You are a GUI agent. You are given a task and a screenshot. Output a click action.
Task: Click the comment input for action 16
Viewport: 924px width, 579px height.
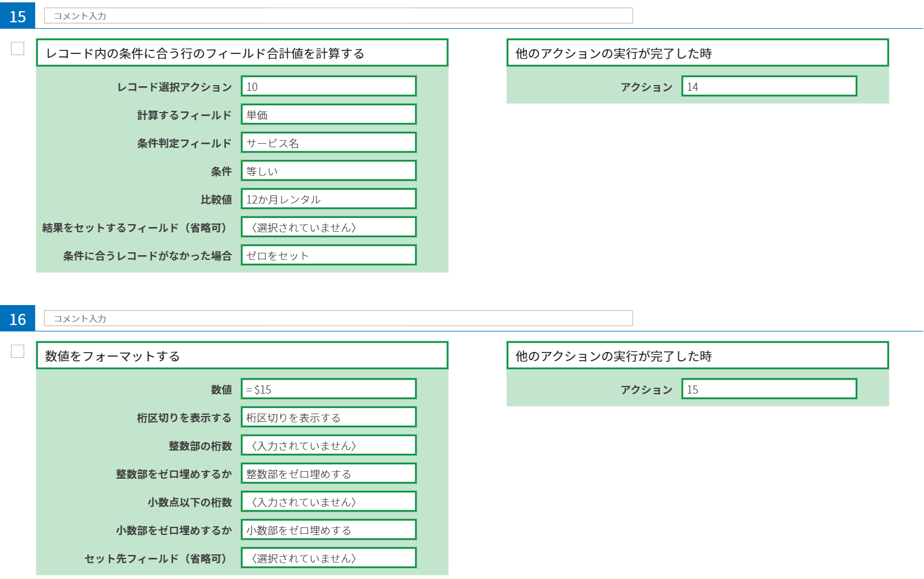tap(339, 319)
